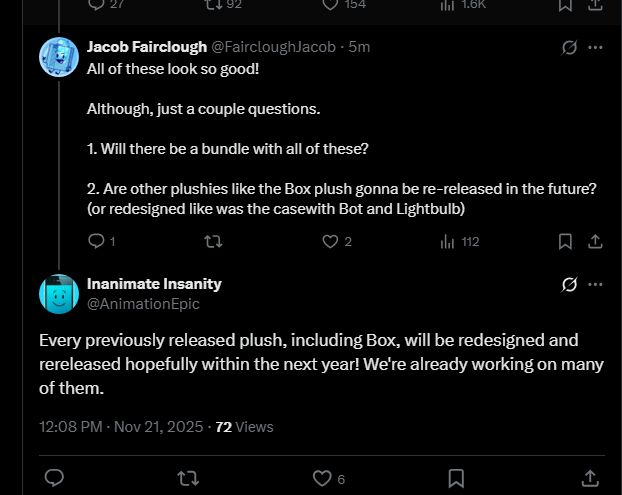Repost the Inanimate Insanity tweet
The height and width of the screenshot is (495, 622).
187,478
